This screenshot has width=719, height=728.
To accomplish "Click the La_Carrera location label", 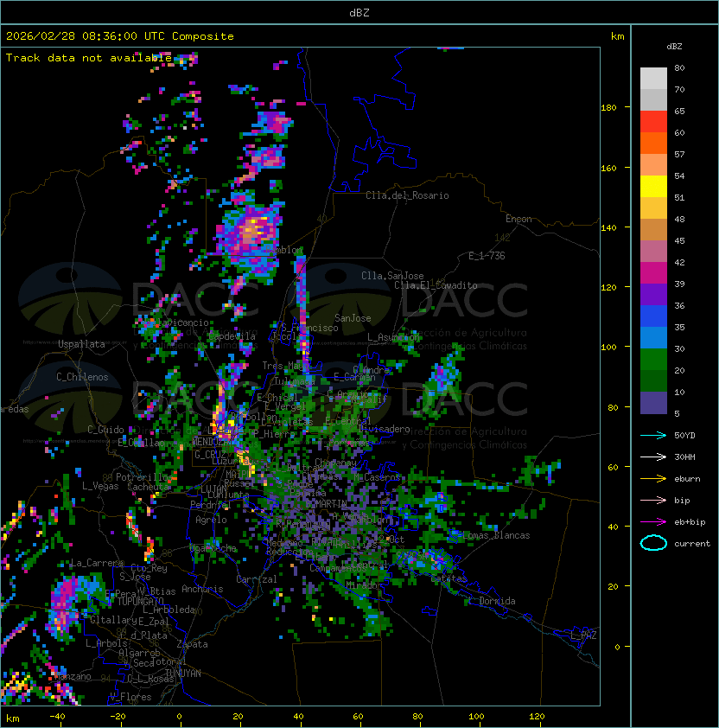I will tap(92, 563).
